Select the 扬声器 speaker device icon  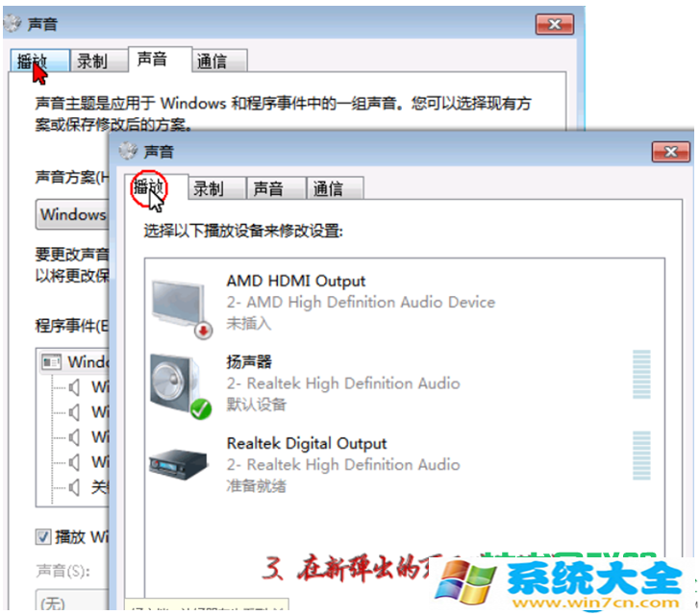click(181, 386)
